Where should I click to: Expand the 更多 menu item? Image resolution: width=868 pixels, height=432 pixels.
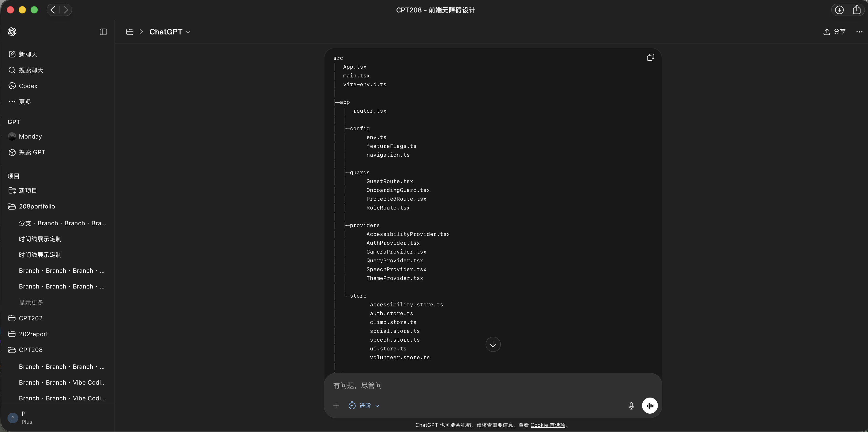pos(57,102)
